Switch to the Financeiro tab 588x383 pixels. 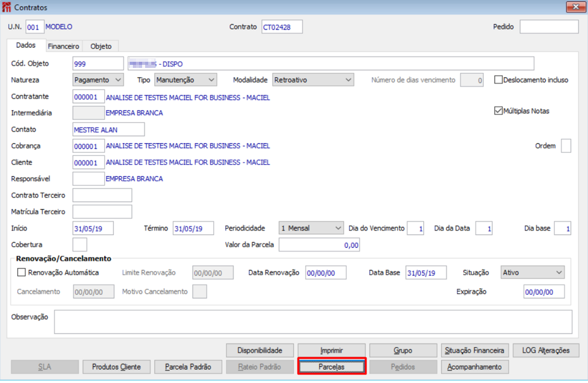coord(63,46)
